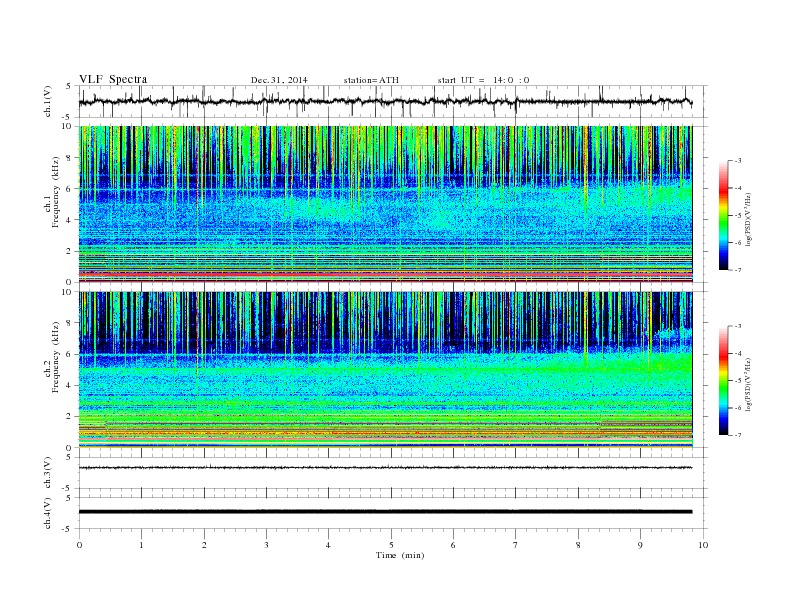792x612 pixels.
Task: Click inside the ch.1 spectrogram panel
Action: [385, 203]
